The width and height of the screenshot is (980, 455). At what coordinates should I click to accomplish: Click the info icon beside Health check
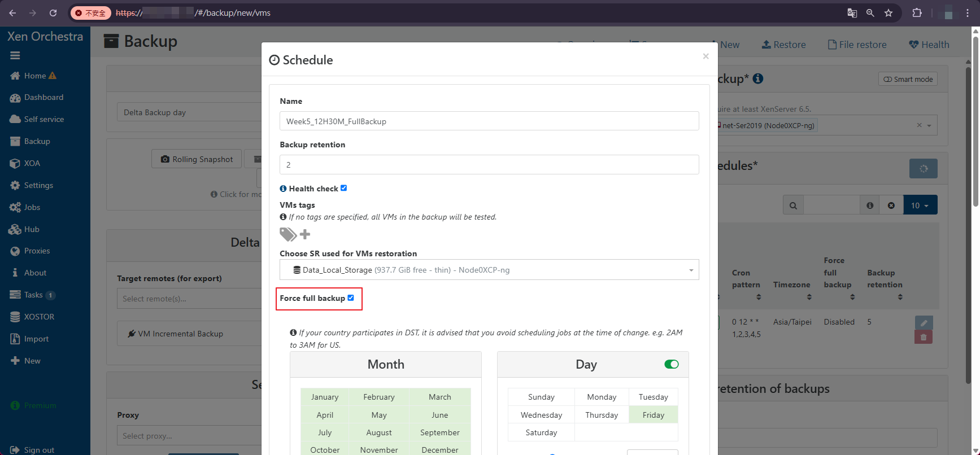(x=283, y=189)
